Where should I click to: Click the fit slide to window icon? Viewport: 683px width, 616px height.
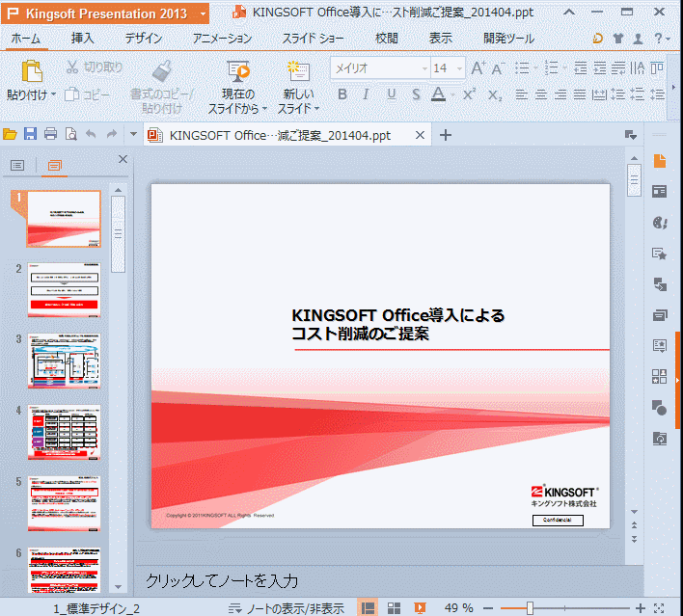[659, 608]
